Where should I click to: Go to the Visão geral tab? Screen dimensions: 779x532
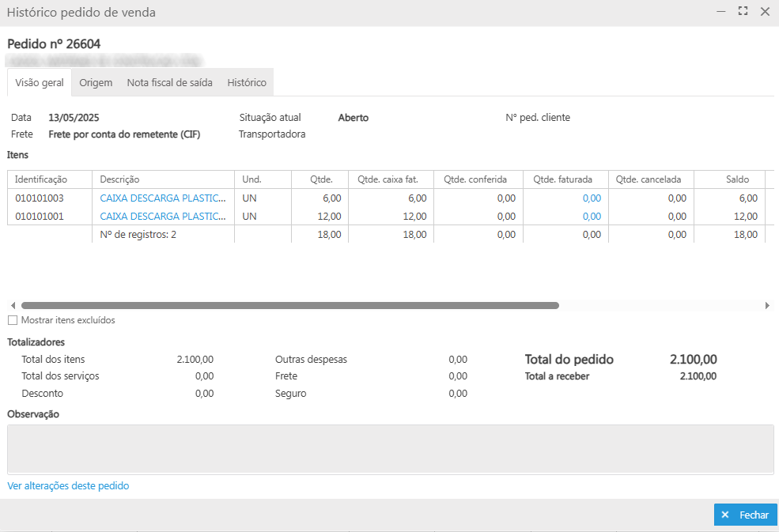click(x=40, y=82)
